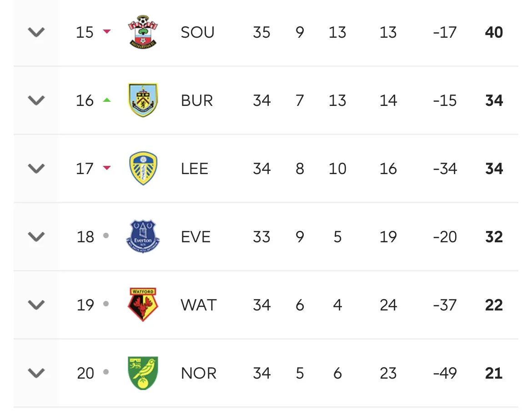
Task: Expand the Norwich row chevron
Action: pyautogui.click(x=36, y=373)
